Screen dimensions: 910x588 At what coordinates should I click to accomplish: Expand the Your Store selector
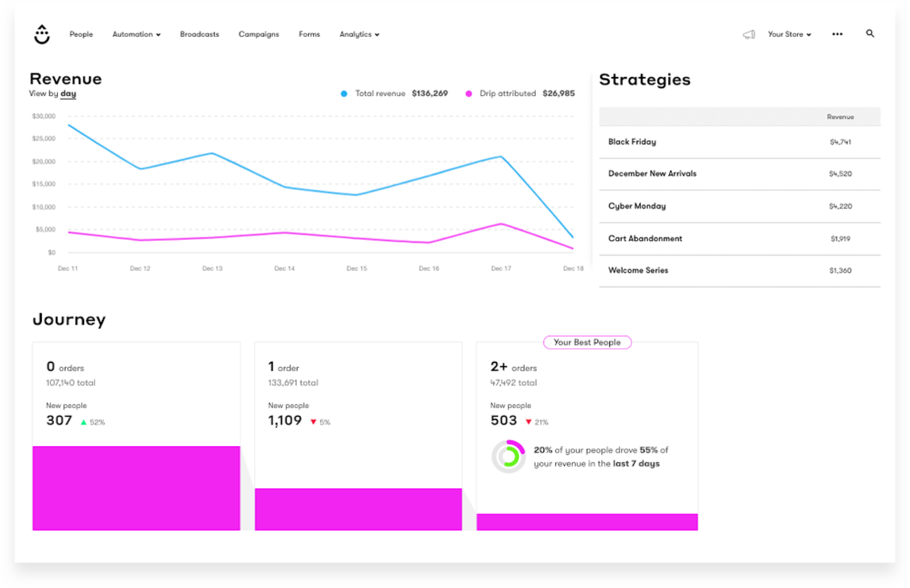tap(789, 34)
